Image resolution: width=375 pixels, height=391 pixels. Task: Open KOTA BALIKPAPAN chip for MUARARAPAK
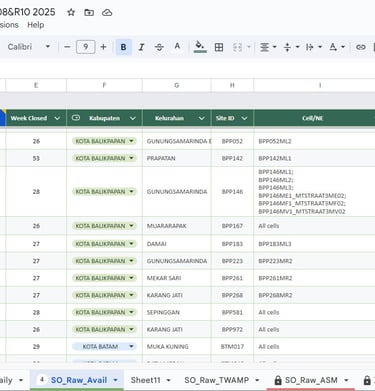pyautogui.click(x=104, y=226)
